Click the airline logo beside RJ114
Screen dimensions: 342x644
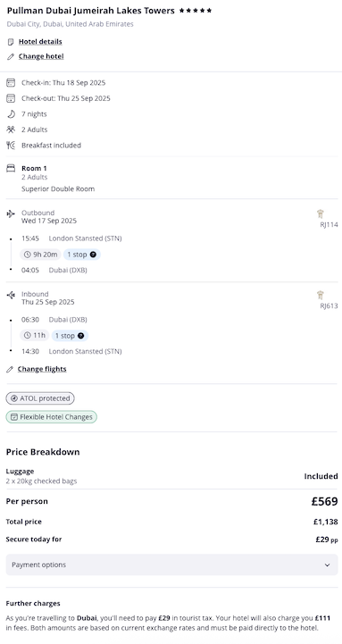pyautogui.click(x=321, y=213)
